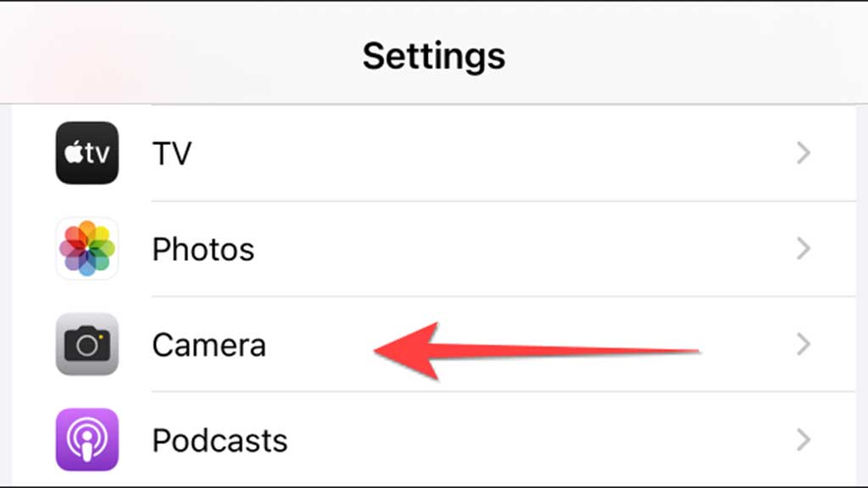Tap the purple Podcasts icon

tap(86, 440)
